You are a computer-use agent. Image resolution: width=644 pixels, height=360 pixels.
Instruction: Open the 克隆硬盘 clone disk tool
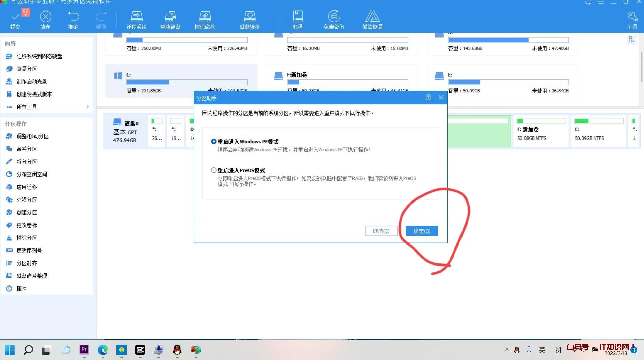point(170,20)
